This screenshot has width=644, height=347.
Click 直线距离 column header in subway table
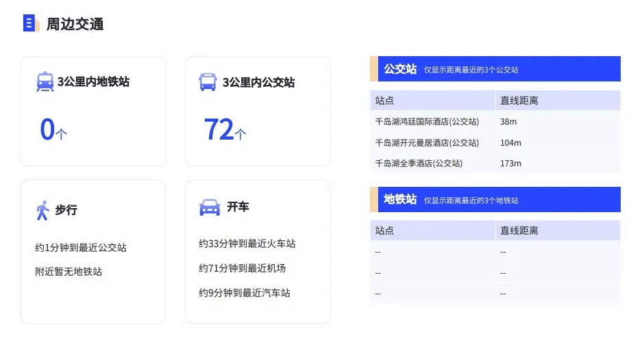point(558,231)
